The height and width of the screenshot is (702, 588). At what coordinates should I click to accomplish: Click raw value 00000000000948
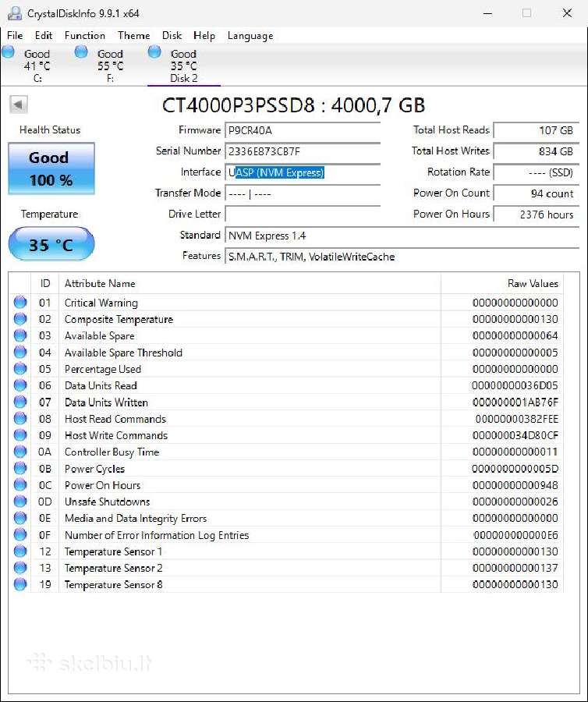pyautogui.click(x=515, y=485)
